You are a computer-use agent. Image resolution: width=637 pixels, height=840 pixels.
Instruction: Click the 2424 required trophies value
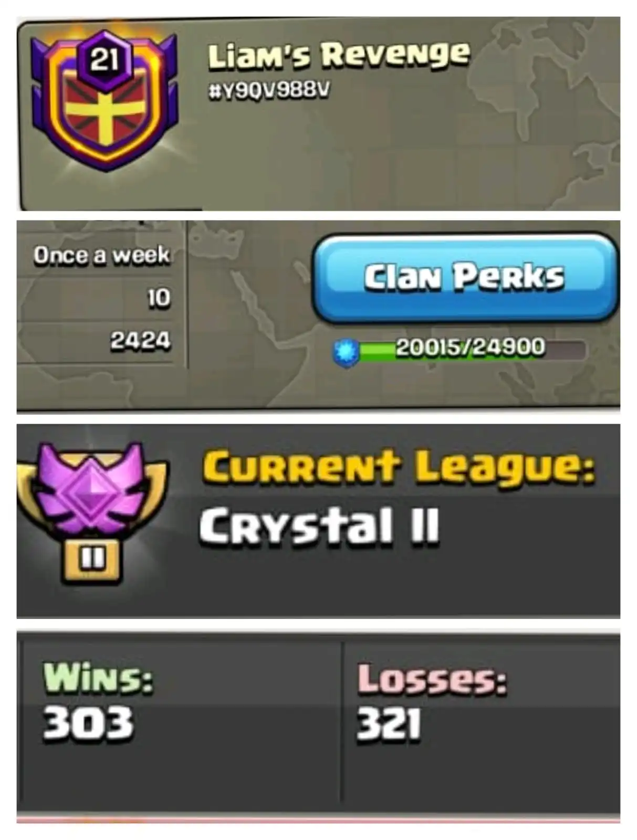pyautogui.click(x=140, y=341)
